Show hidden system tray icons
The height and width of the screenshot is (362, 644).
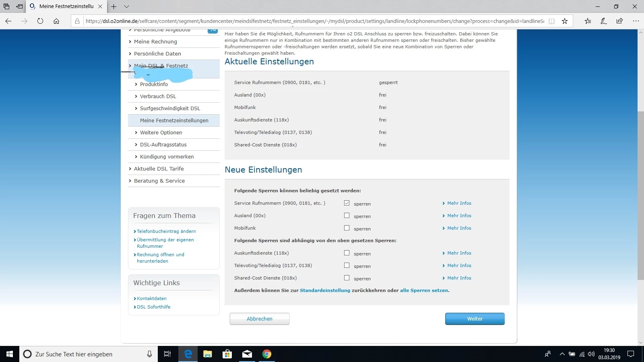[562, 354]
